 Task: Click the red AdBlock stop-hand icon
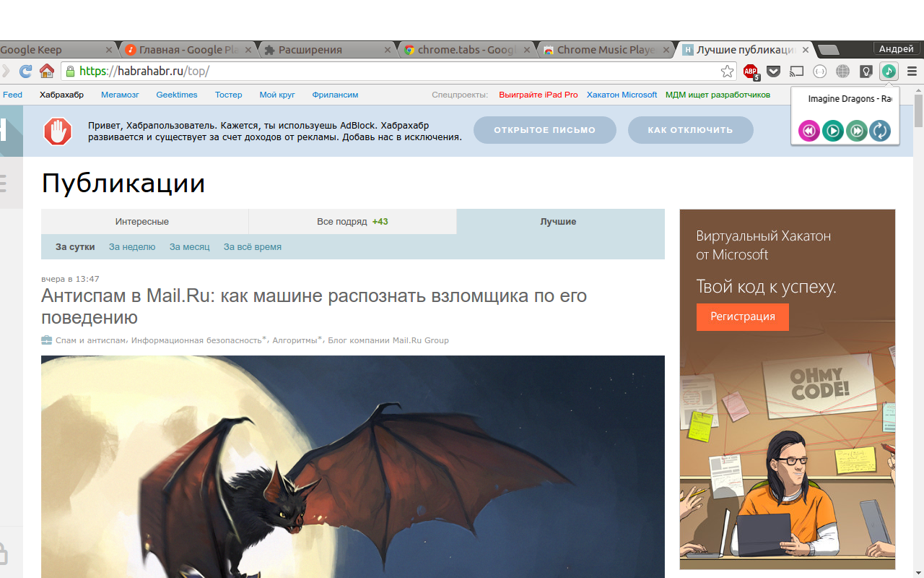(x=58, y=131)
